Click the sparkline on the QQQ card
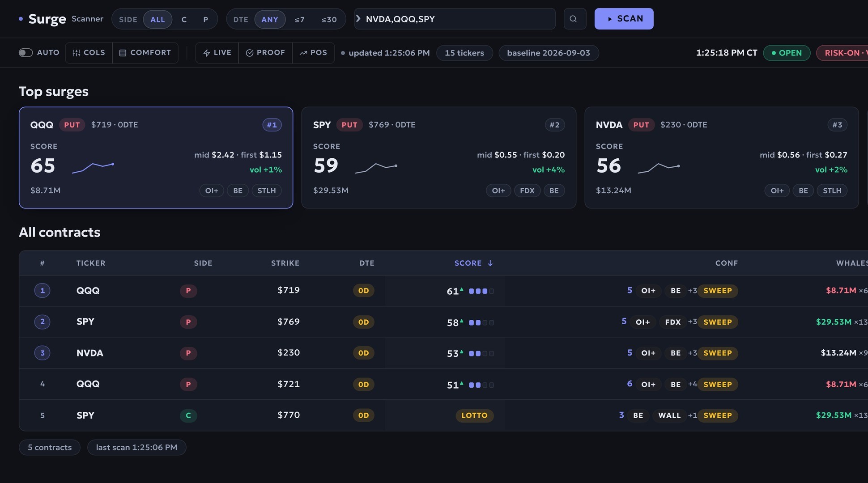868x483 pixels. click(93, 168)
